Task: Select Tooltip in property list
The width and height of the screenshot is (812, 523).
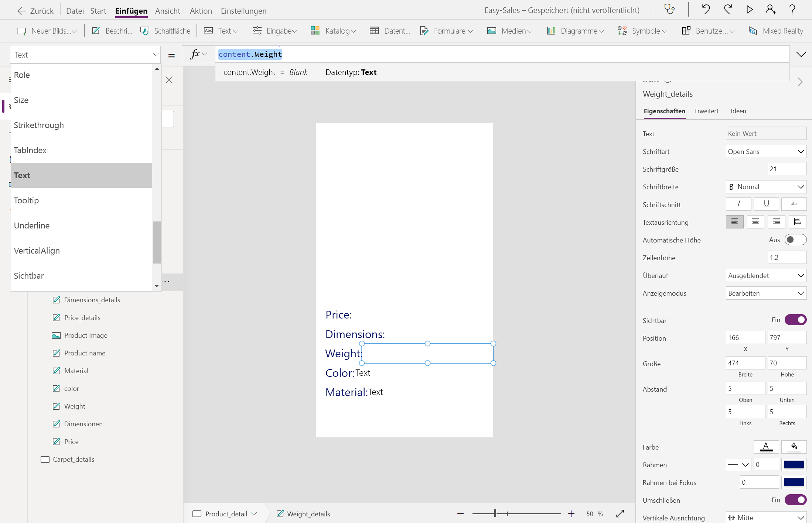Action: (26, 200)
